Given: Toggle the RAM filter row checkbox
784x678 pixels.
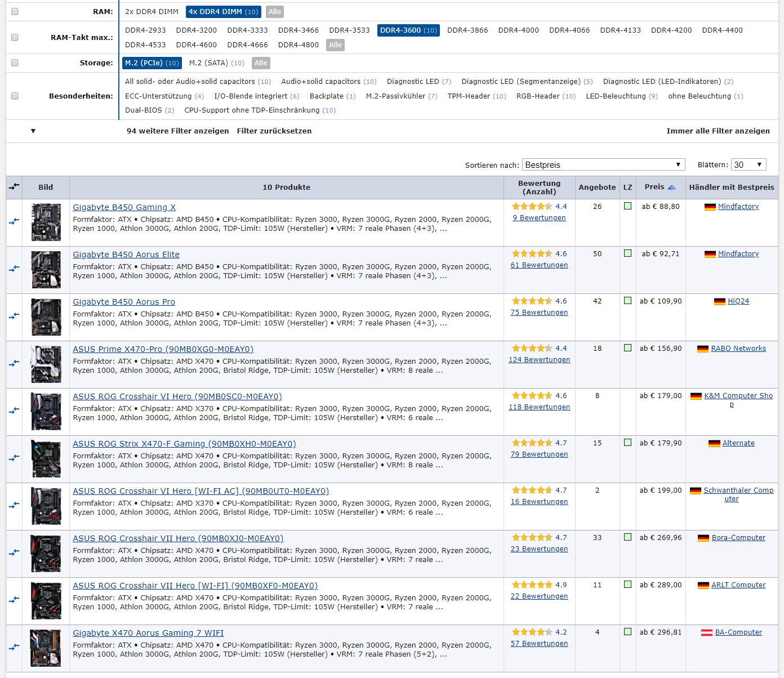Looking at the screenshot, I should click(x=15, y=11).
